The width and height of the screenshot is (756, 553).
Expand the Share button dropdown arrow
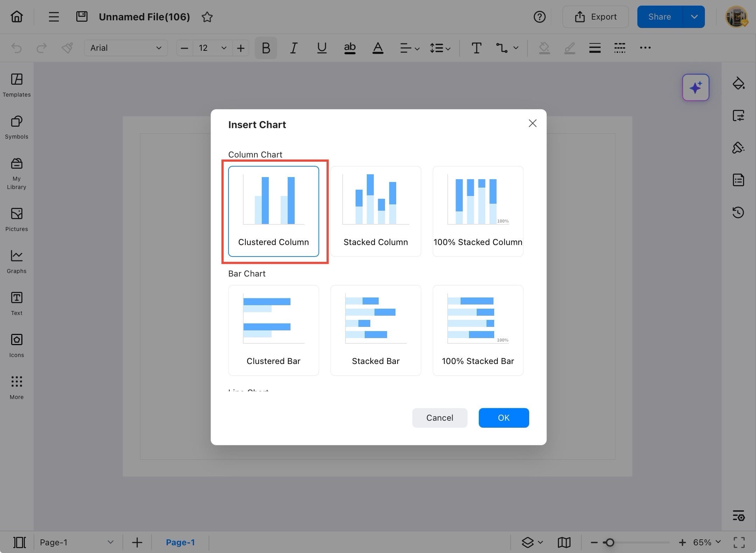pos(694,16)
